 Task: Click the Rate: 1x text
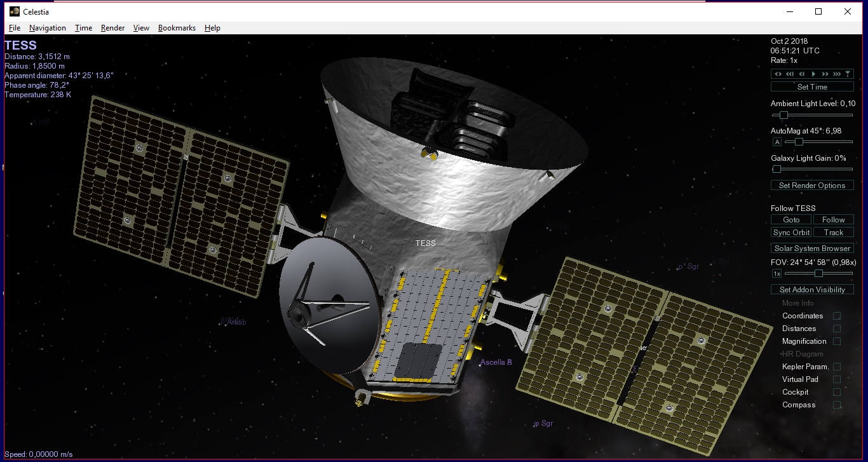coord(784,60)
